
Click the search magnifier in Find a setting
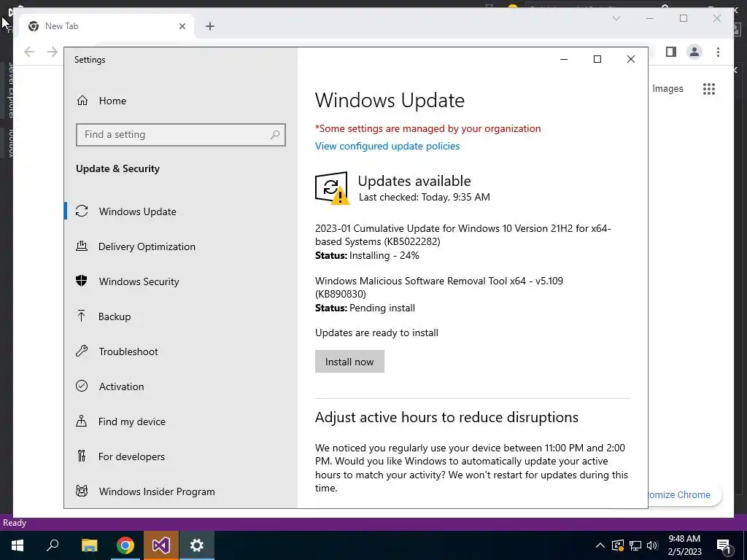point(275,135)
